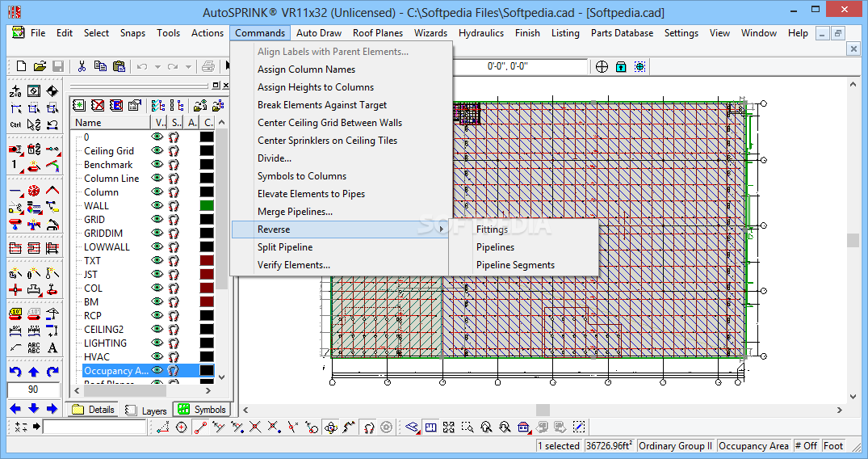Paste using the clipboard icon

point(119,66)
